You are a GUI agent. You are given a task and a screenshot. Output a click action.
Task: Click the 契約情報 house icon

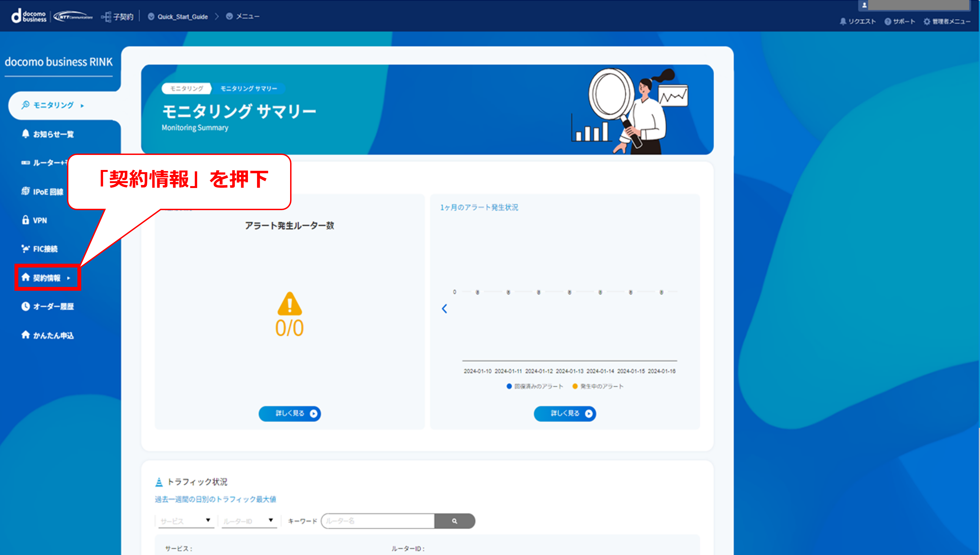(x=25, y=277)
